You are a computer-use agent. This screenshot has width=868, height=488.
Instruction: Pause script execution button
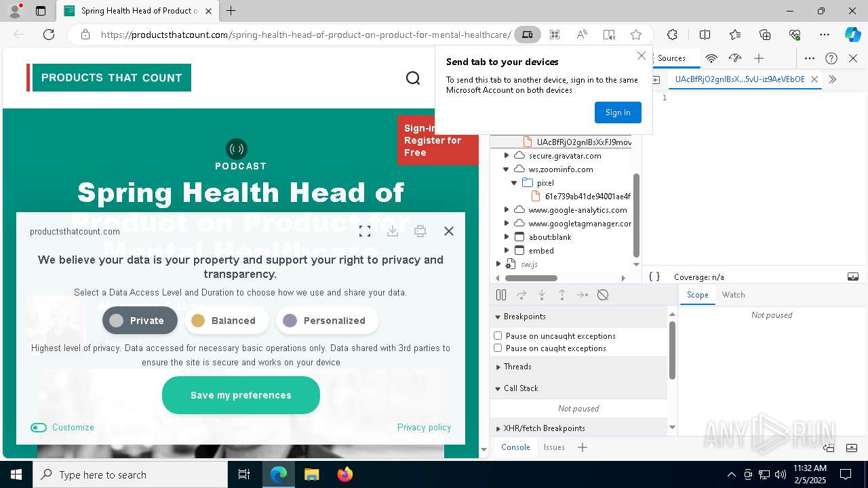click(x=501, y=295)
